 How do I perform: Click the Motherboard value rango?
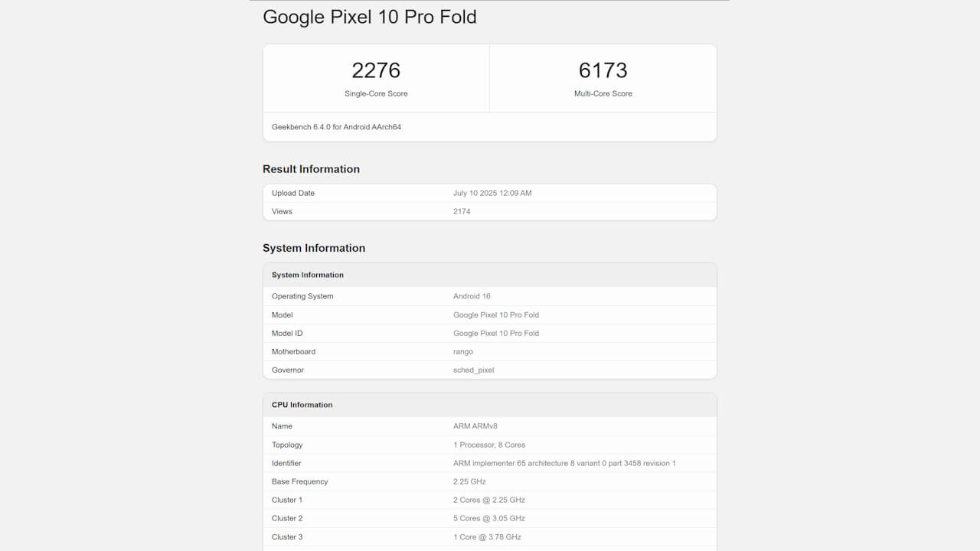click(463, 351)
